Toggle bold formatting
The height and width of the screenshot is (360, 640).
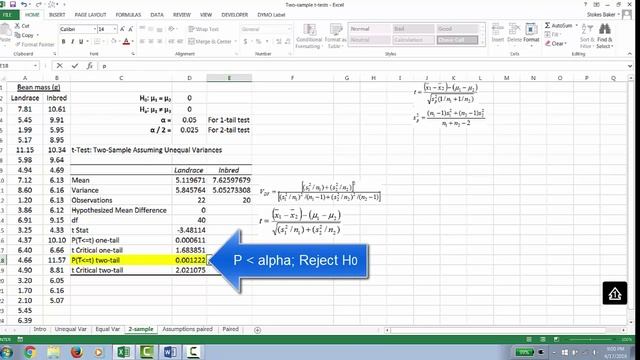click(63, 41)
